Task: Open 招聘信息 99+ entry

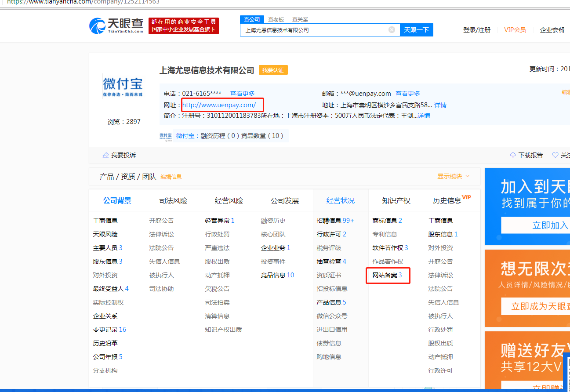Action: coord(335,221)
